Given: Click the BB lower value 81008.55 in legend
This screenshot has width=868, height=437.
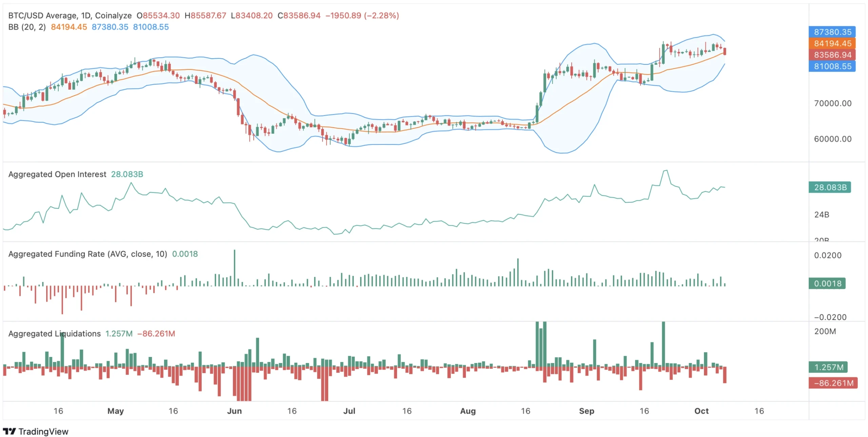Looking at the screenshot, I should click(151, 27).
